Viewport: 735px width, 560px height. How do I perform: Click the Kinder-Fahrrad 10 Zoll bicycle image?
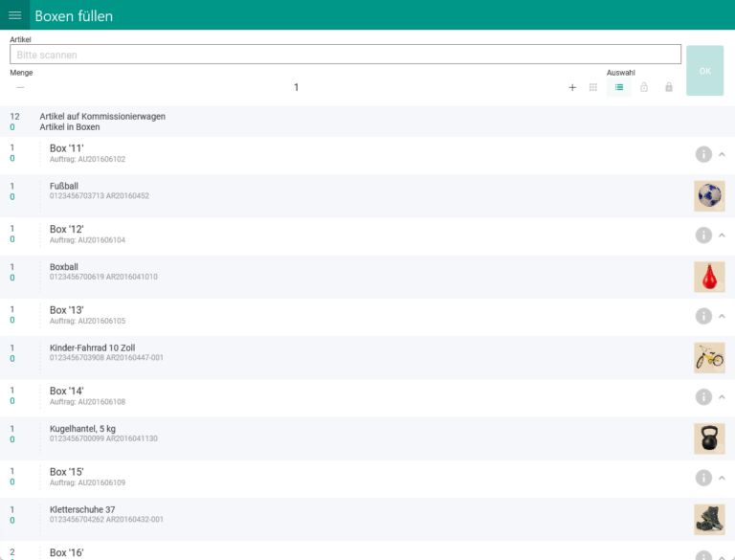tap(709, 358)
